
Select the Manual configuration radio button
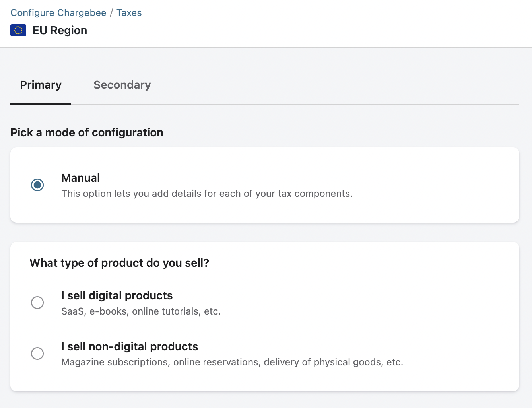tap(37, 185)
